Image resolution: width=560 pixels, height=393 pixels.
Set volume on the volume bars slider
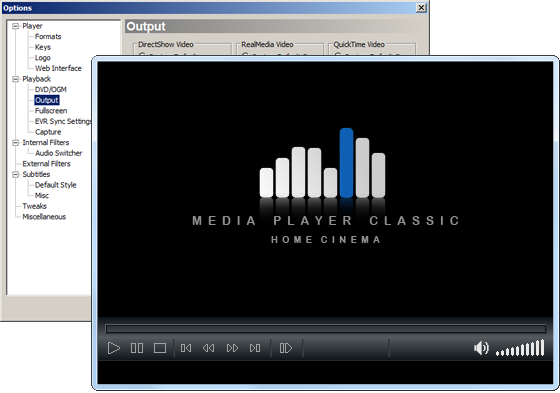pyautogui.click(x=520, y=348)
